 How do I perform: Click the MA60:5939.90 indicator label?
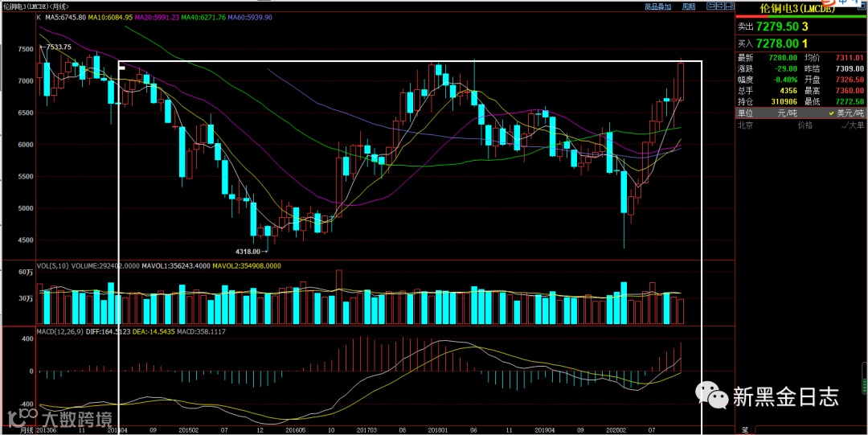pyautogui.click(x=250, y=18)
